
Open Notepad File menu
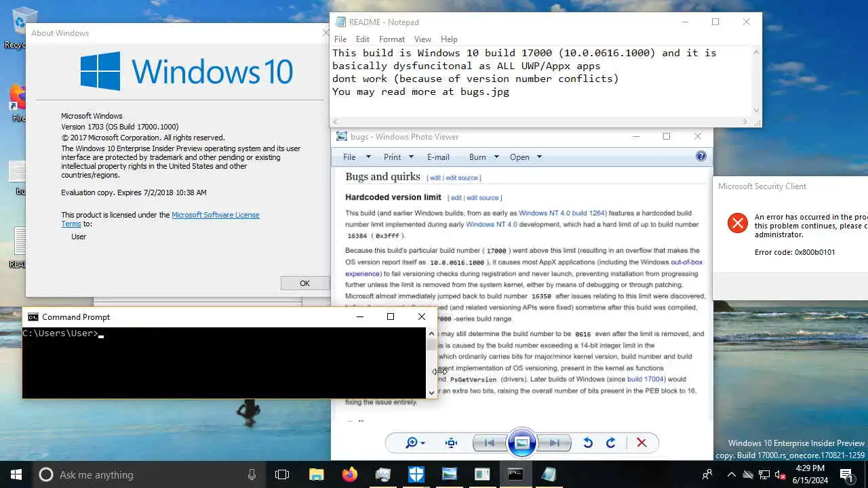340,39
